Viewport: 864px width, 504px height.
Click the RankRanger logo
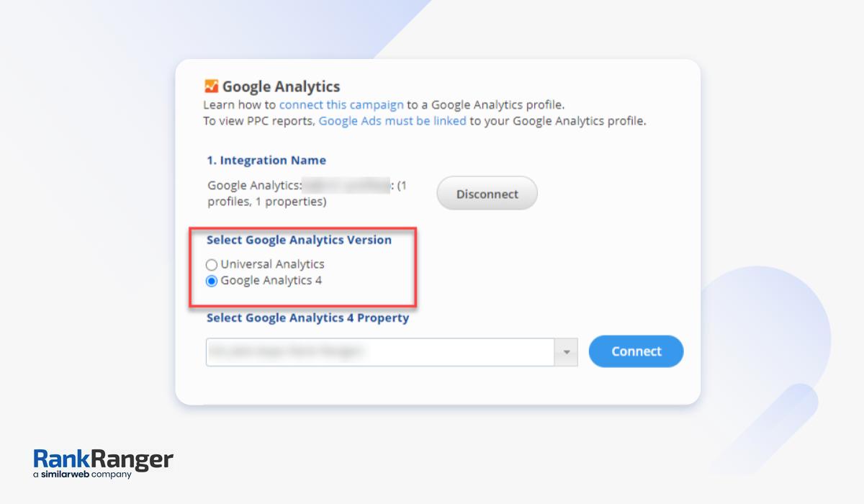pos(103,459)
